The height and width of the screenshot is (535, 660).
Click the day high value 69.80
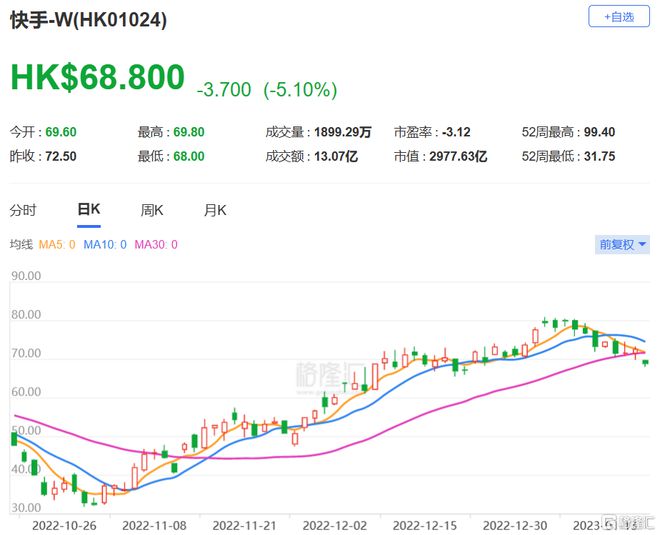click(x=189, y=132)
